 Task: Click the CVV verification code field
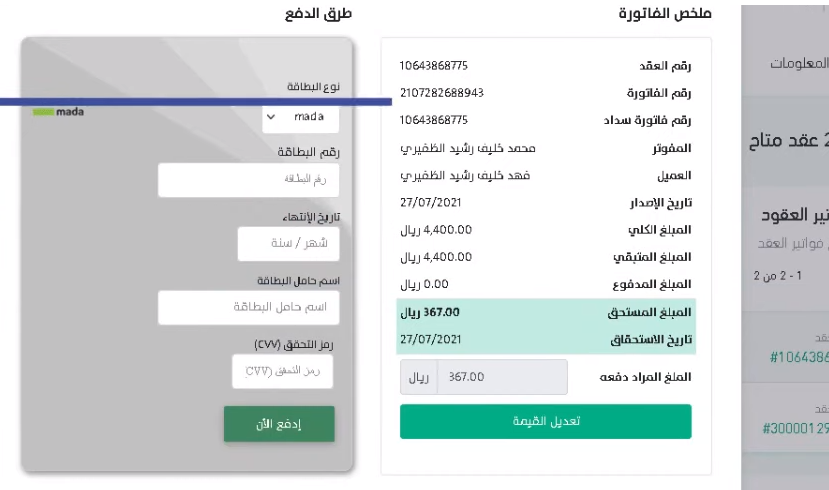tap(282, 371)
